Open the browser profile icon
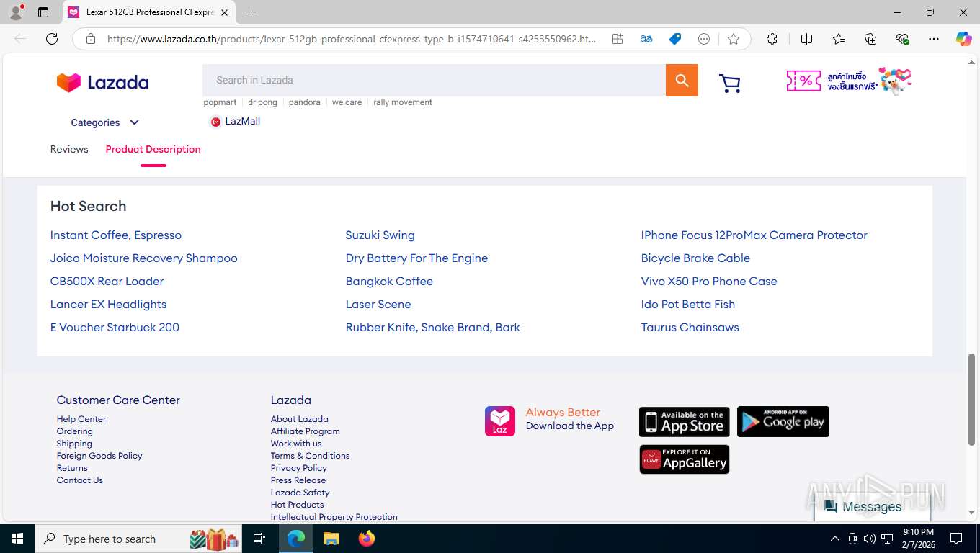This screenshot has width=980, height=553. tap(16, 12)
